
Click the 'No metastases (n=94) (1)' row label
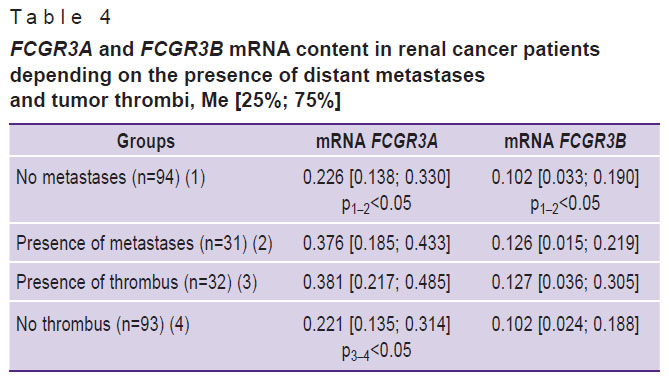[111, 177]
